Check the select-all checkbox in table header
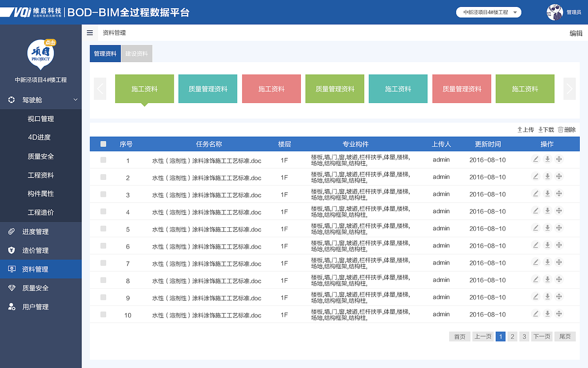 pyautogui.click(x=103, y=144)
